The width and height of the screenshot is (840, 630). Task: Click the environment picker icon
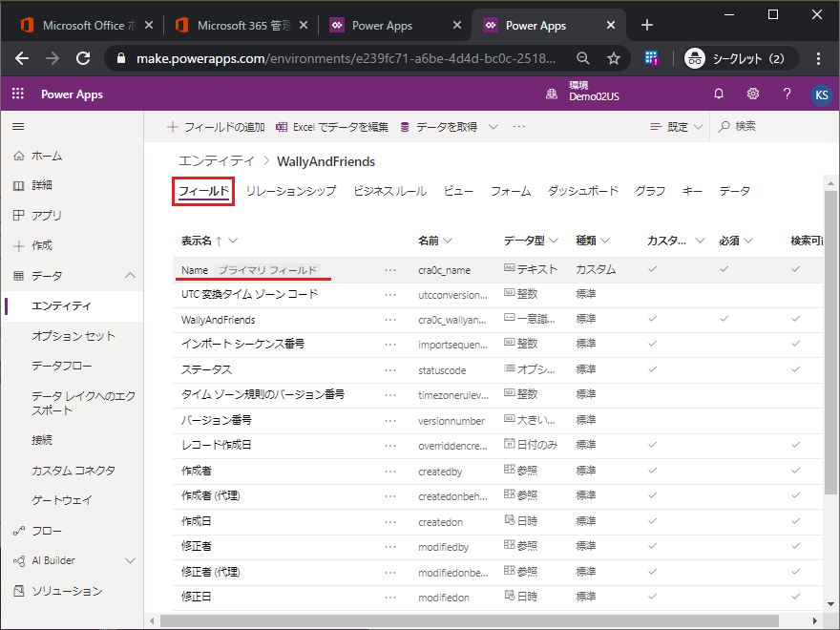click(552, 94)
